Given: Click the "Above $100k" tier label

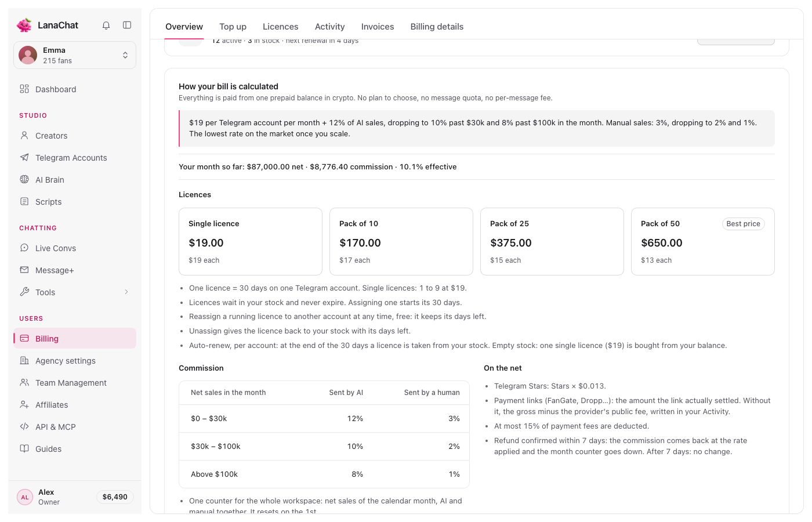Looking at the screenshot, I should point(215,474).
